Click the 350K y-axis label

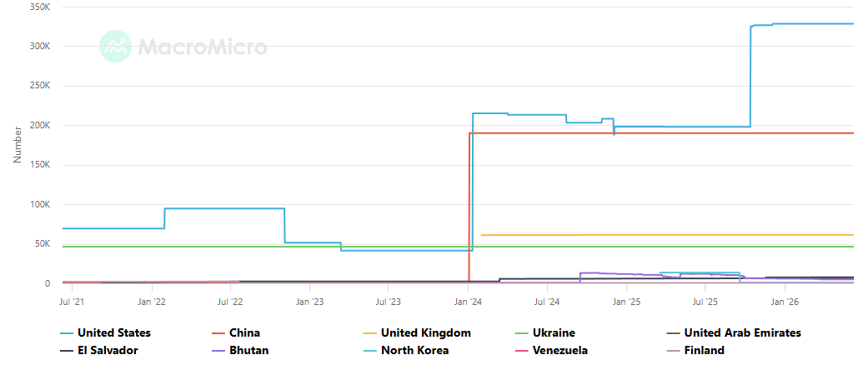click(40, 7)
